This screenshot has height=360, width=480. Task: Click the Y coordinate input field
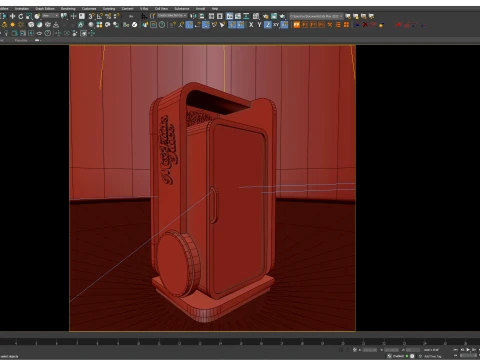pos(391,350)
